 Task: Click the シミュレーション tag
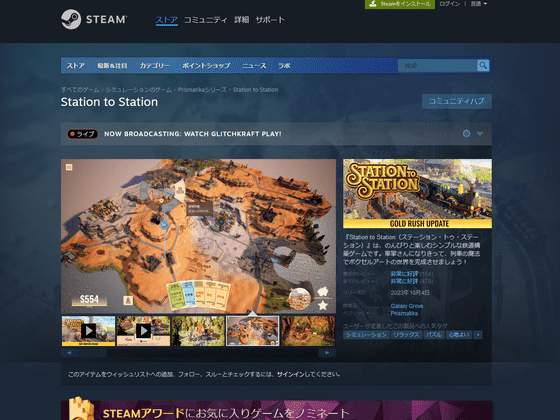366,335
